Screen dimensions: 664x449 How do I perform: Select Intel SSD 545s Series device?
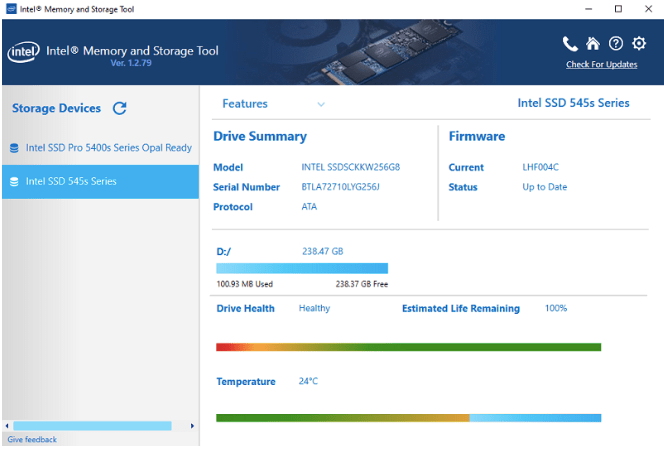100,182
